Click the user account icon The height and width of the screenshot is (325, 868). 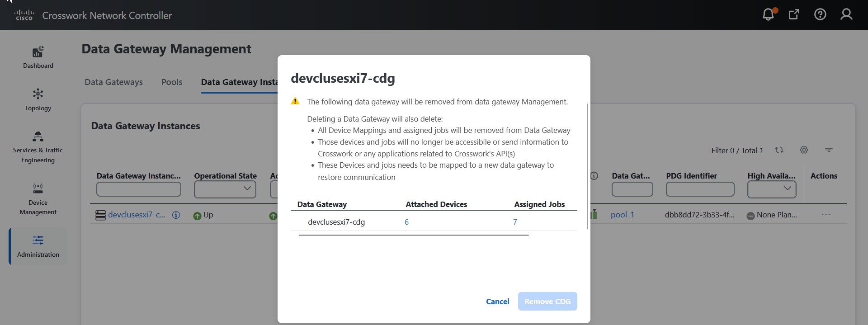pyautogui.click(x=846, y=14)
